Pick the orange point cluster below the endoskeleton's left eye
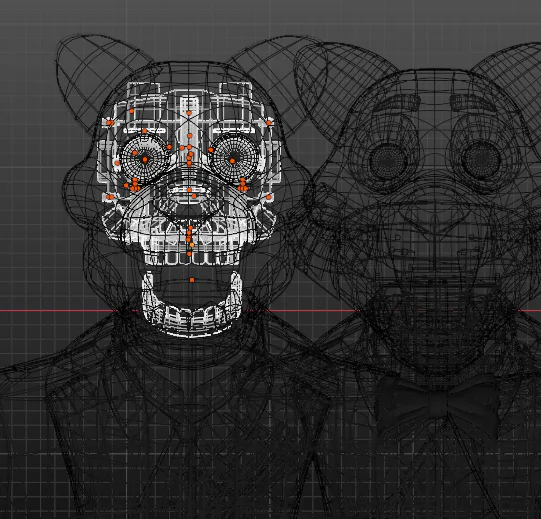This screenshot has height=519, width=541. (133, 185)
